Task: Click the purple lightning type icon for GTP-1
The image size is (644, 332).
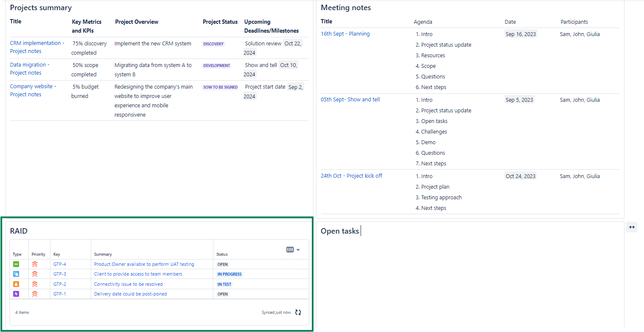Action: click(16, 293)
